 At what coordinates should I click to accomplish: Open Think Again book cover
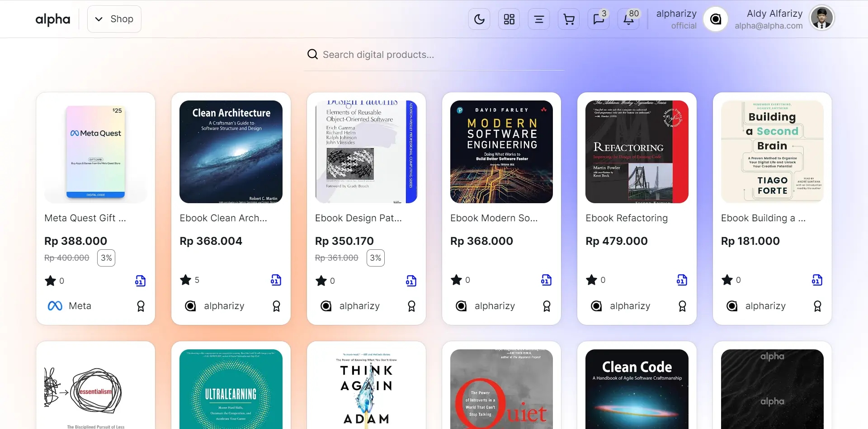(366, 389)
